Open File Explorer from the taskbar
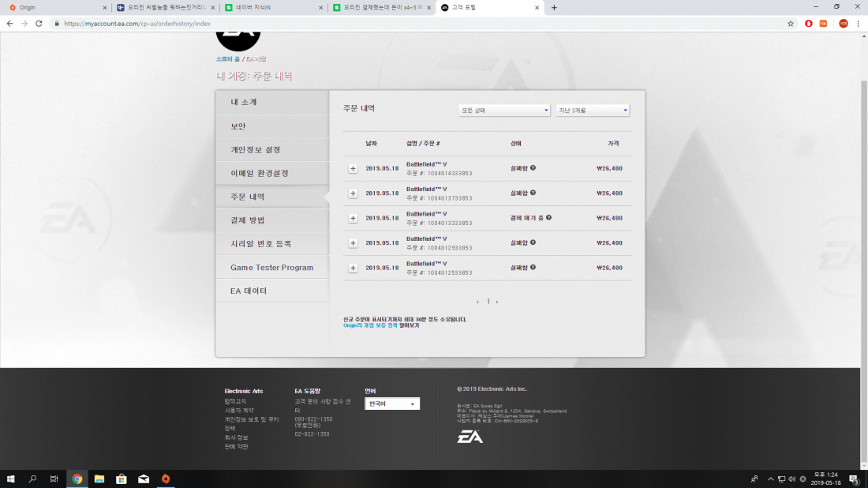 (99, 479)
